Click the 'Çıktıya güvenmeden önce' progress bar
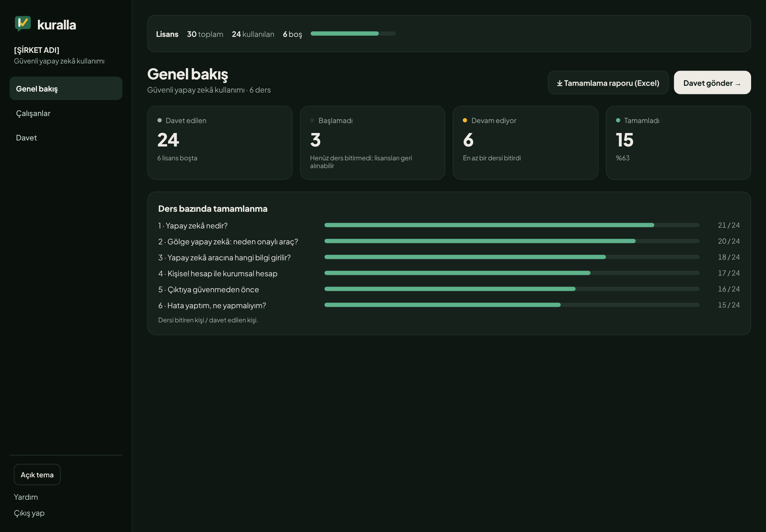 coord(512,289)
